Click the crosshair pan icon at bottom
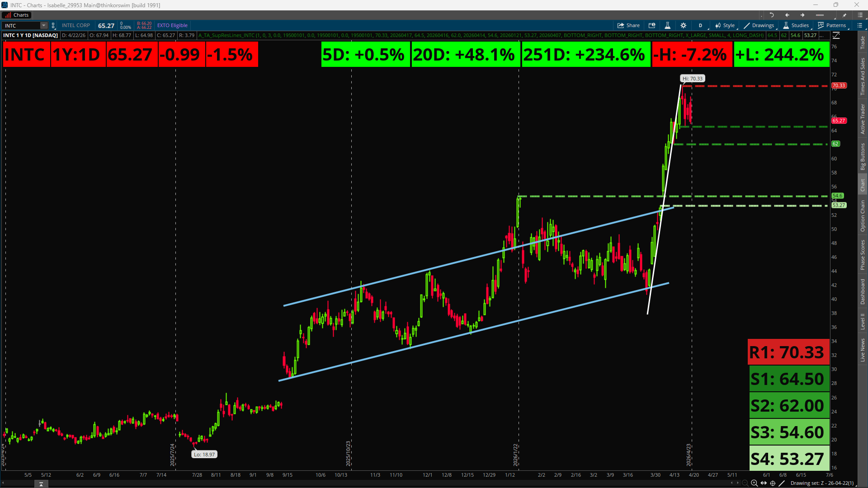Image resolution: width=868 pixels, height=488 pixels. click(773, 483)
